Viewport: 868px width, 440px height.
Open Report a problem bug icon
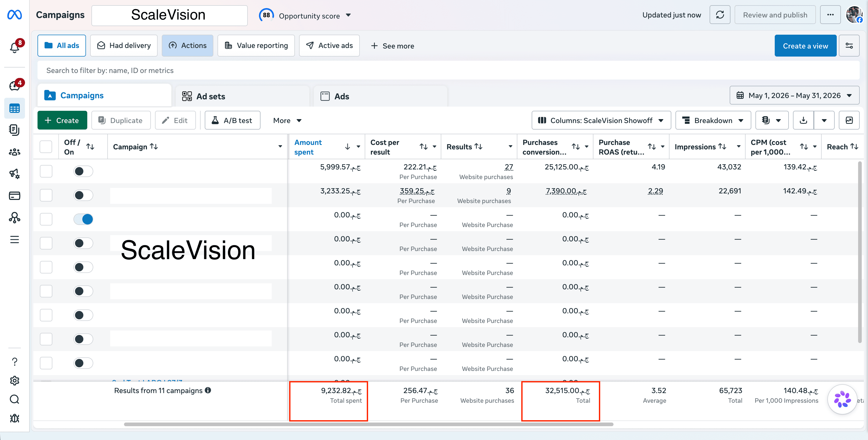15,418
